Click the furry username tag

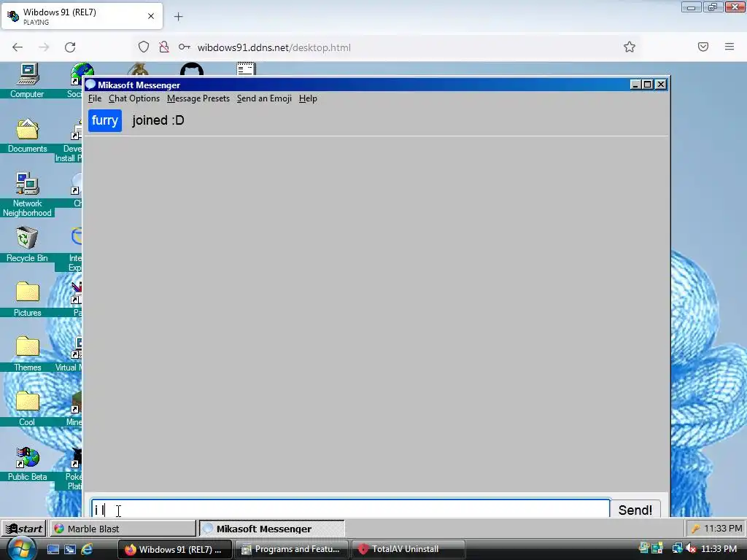click(x=105, y=120)
